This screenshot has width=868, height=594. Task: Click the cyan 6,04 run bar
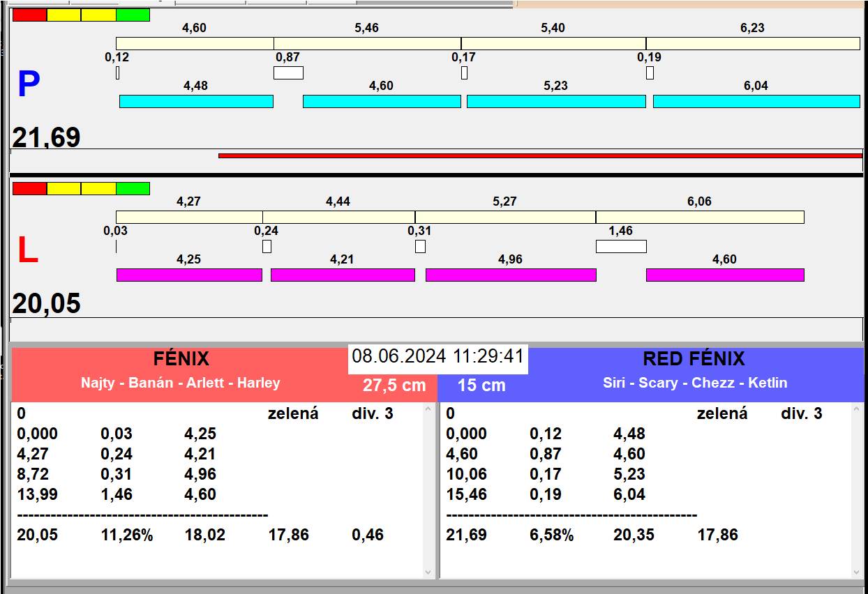click(756, 101)
